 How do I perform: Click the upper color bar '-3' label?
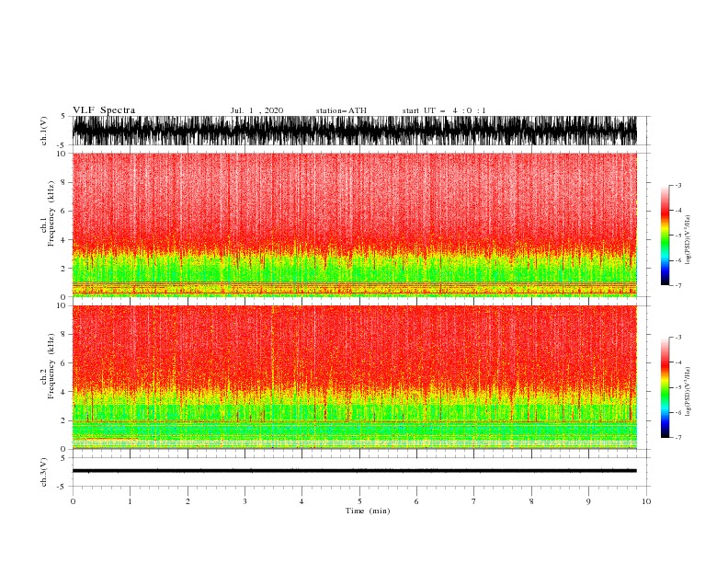[678, 185]
